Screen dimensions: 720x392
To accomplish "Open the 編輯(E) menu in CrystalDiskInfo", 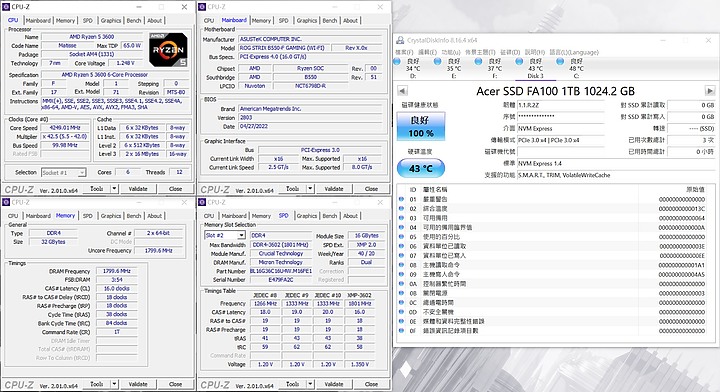I will pos(428,52).
